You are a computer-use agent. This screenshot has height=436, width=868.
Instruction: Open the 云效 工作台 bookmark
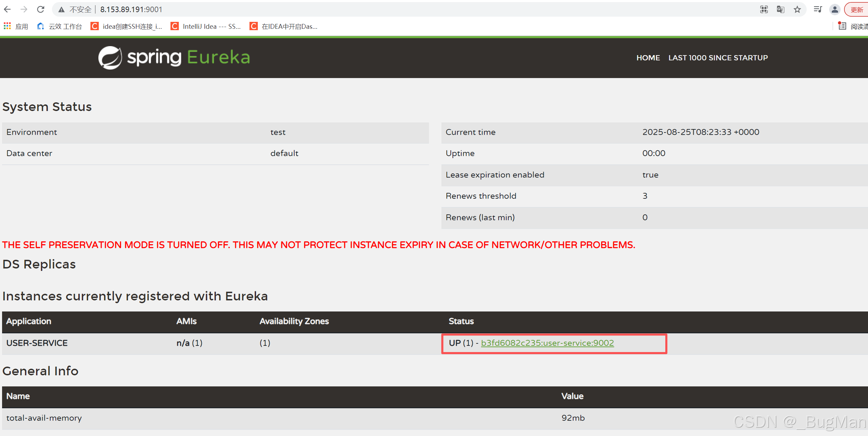(x=60, y=26)
